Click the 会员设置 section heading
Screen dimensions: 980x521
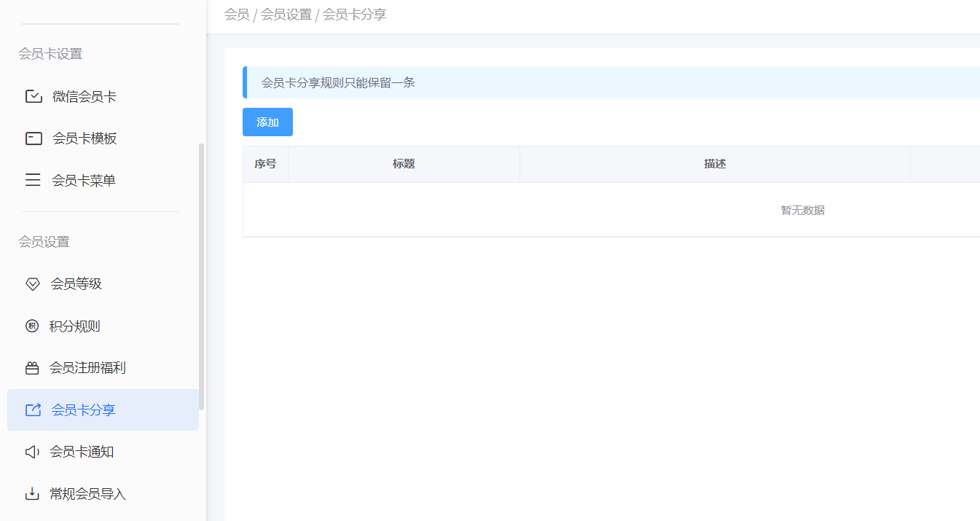tap(44, 242)
